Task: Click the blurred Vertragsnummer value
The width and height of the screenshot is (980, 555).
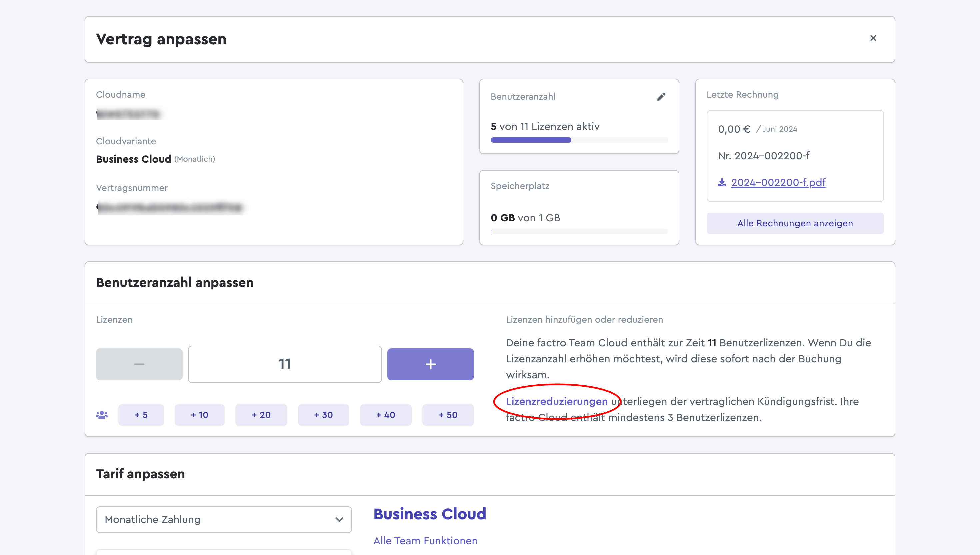Action: 170,207
